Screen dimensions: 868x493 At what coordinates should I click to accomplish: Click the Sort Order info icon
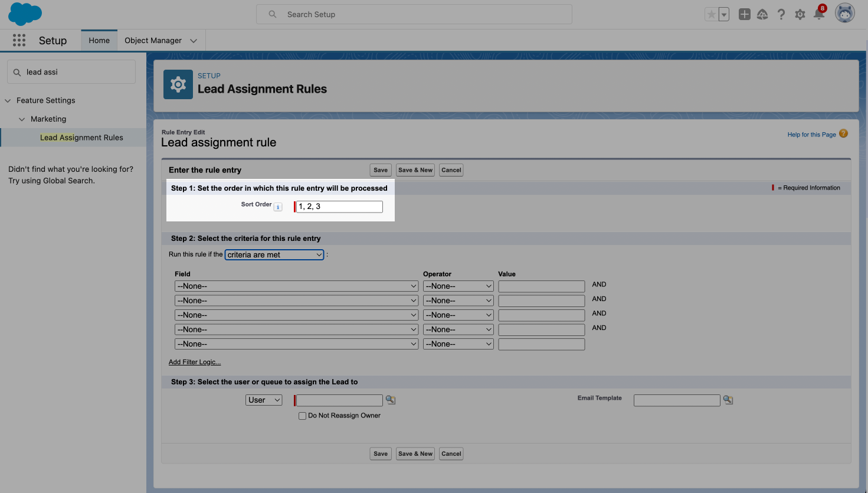click(278, 207)
